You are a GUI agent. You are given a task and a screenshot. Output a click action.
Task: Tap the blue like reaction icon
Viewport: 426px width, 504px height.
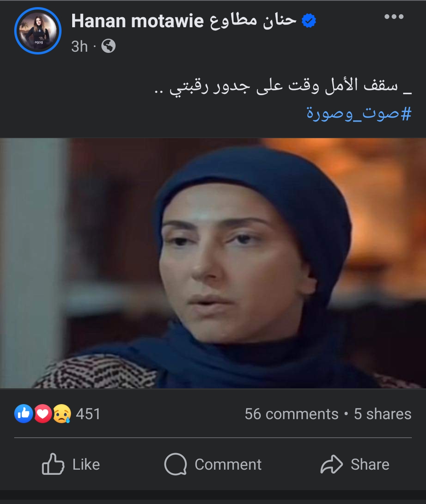(24, 414)
